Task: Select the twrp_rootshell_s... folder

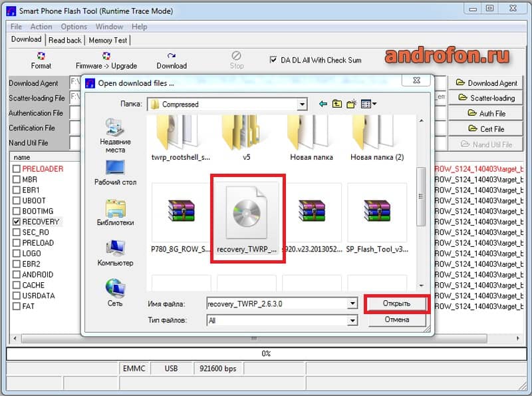Action: pos(180,138)
